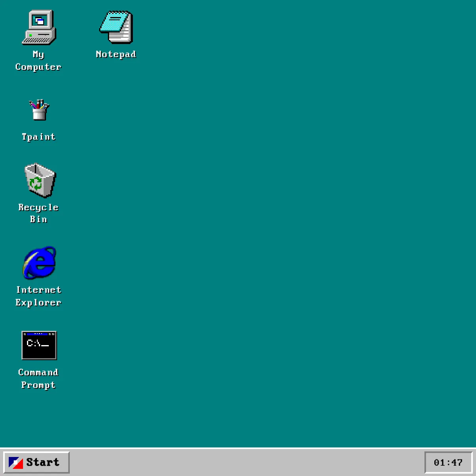Click the 01:47 taskbar clock
This screenshot has width=476, height=476.
pos(448,463)
